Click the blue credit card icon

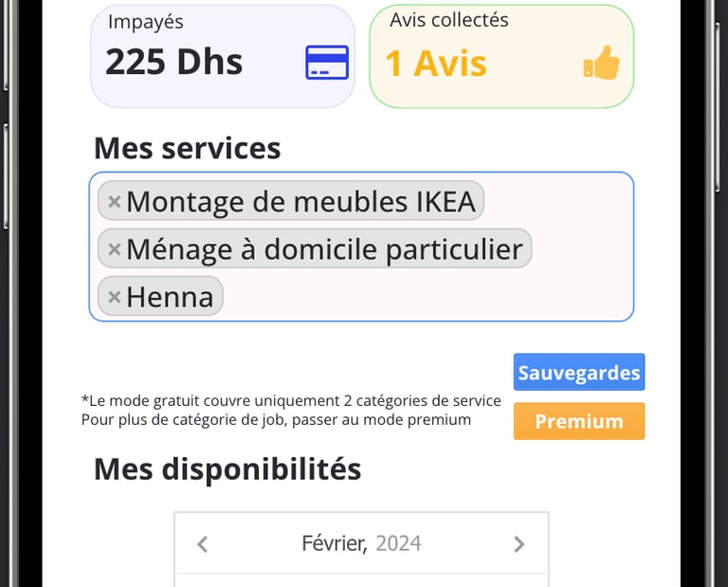point(327,63)
